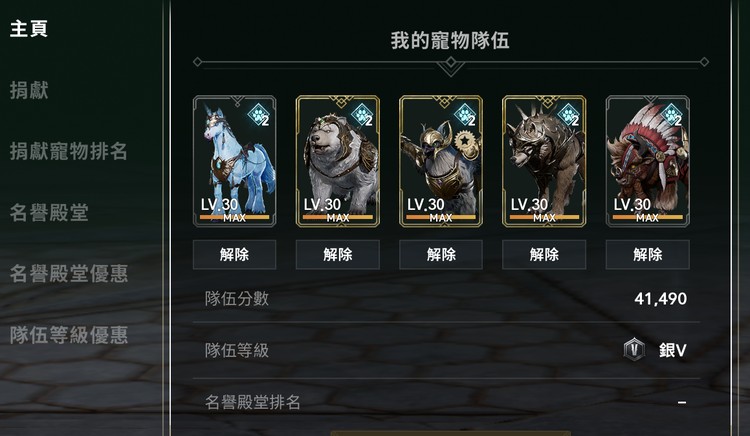Open 名譽殿堂優惠 benefits page
750x436 pixels.
(68, 273)
